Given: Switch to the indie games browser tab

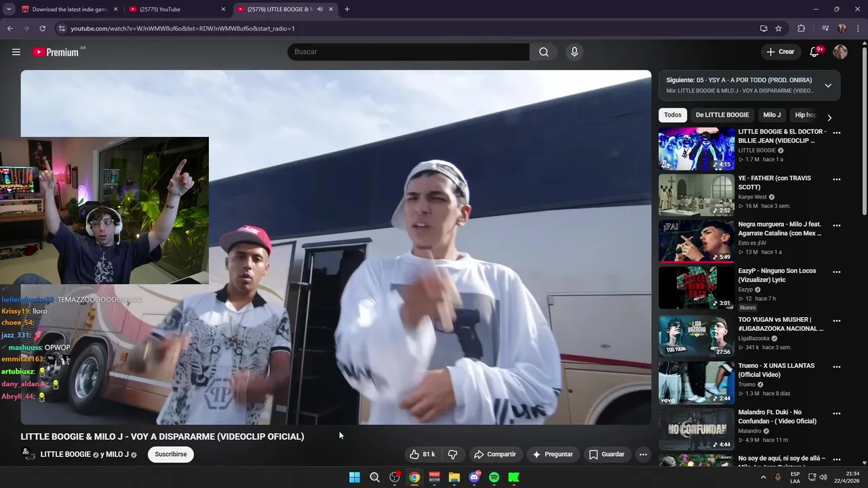Looking at the screenshot, I should click(69, 9).
